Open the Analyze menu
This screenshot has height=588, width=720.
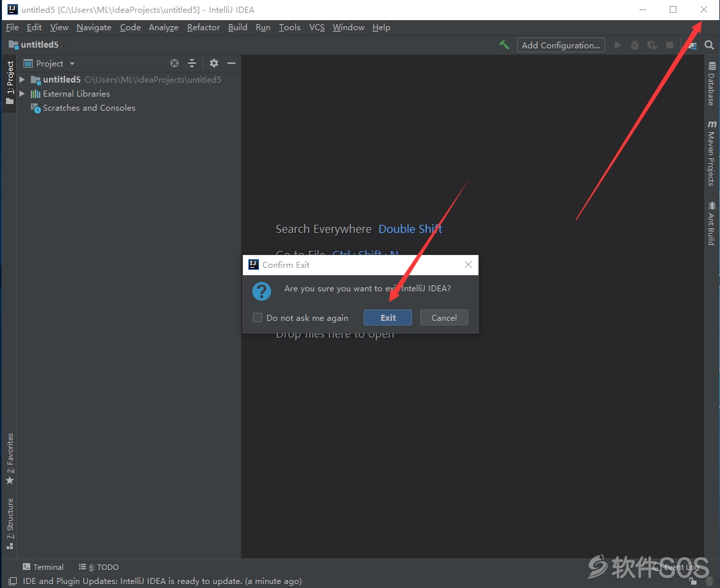point(164,28)
